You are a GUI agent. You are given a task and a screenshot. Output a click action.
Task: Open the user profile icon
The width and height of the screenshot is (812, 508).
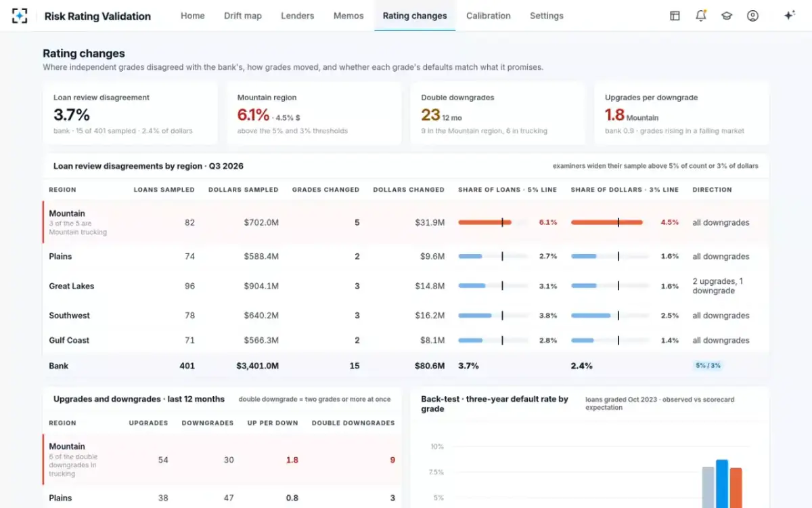(x=752, y=16)
